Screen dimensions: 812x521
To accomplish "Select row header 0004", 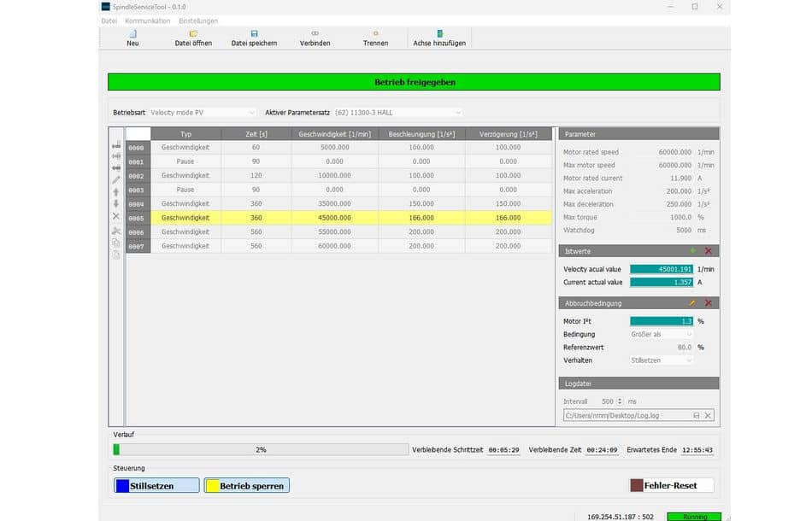I will [138, 204].
